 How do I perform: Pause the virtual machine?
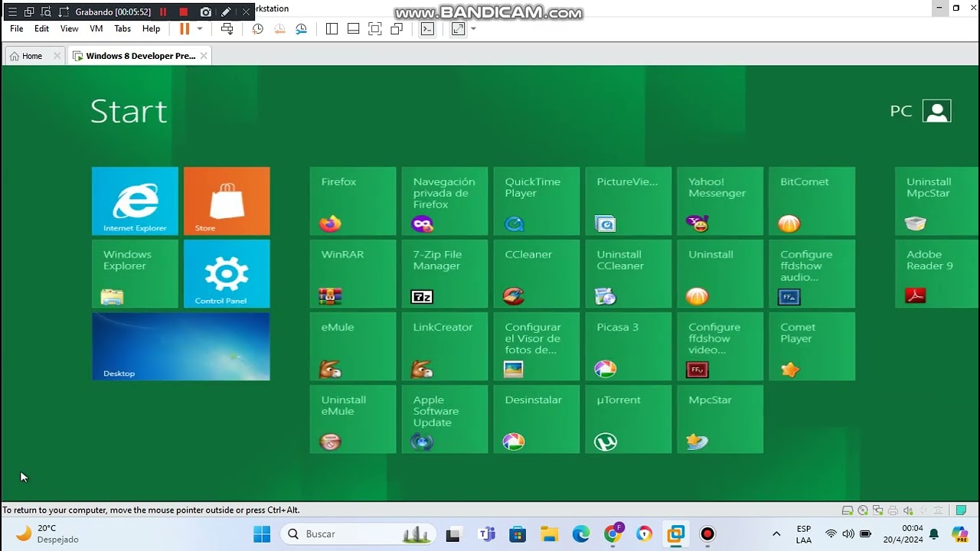185,29
